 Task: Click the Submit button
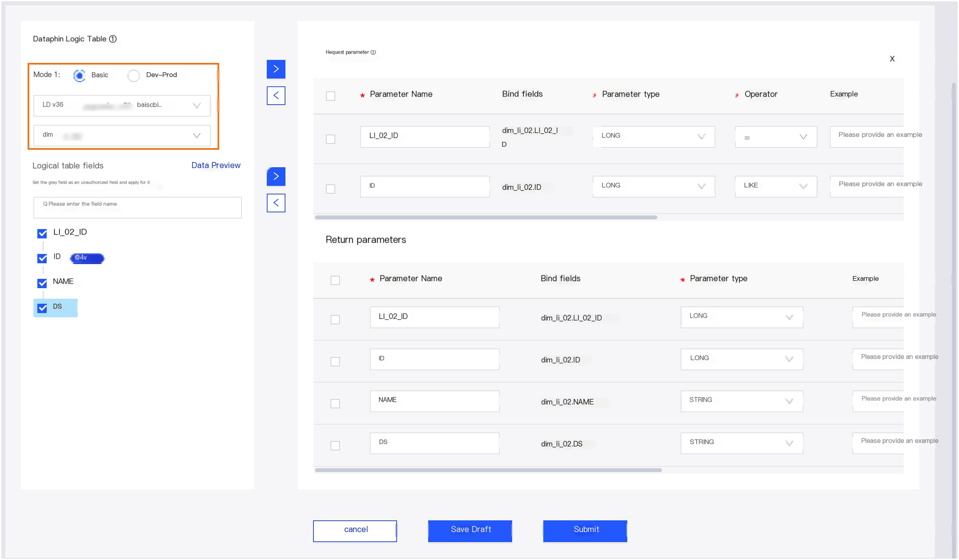584,530
